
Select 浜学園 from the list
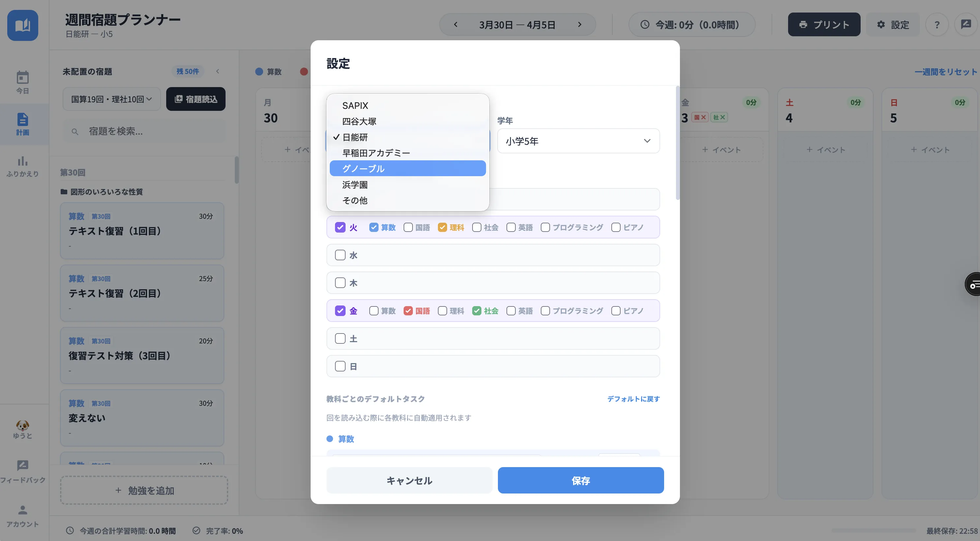(x=408, y=185)
